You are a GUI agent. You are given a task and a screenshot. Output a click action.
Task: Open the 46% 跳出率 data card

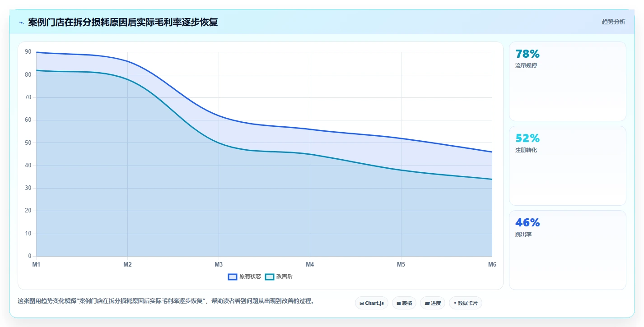tap(568, 250)
